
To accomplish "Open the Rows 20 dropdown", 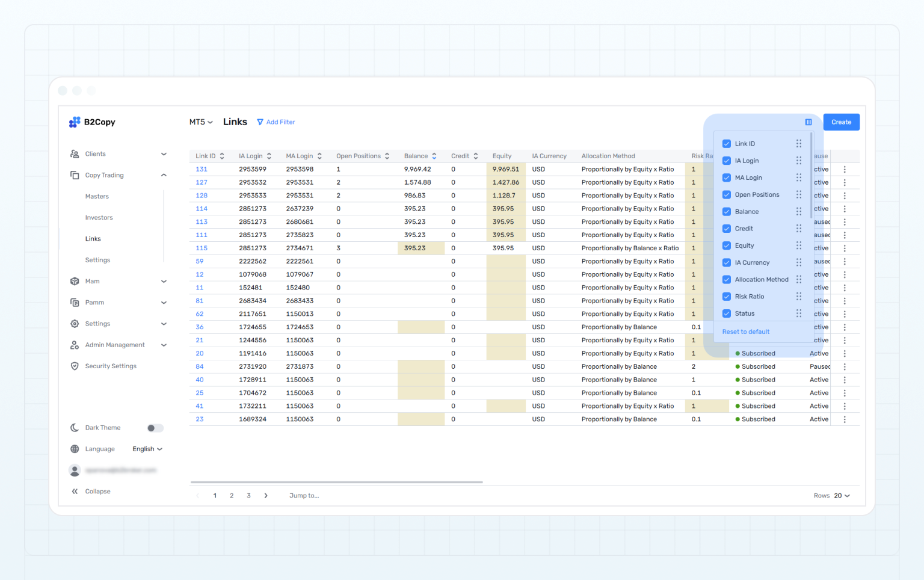I will pyautogui.click(x=840, y=495).
